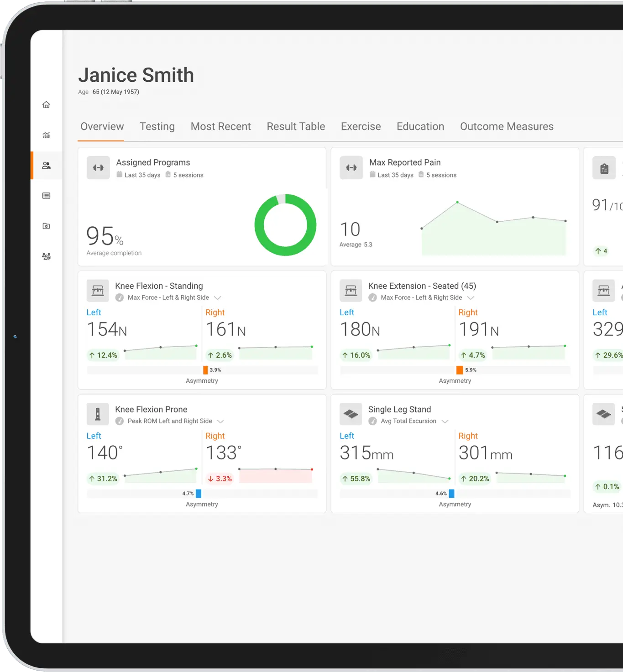Screen dimensions: 623x672
Task: Click the dumbbell icon on Assigned Programs
Action: point(98,168)
